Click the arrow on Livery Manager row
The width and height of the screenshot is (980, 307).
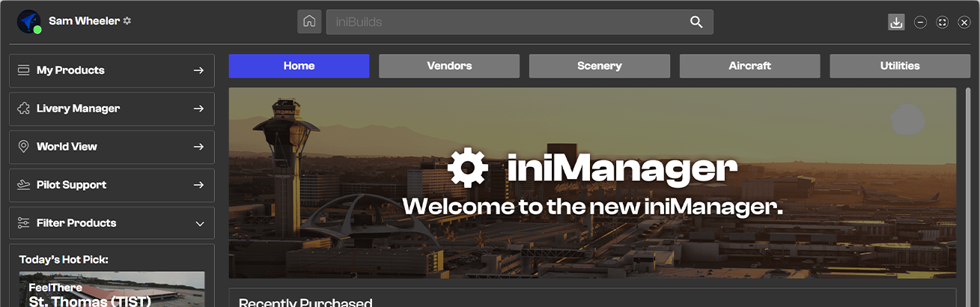198,109
